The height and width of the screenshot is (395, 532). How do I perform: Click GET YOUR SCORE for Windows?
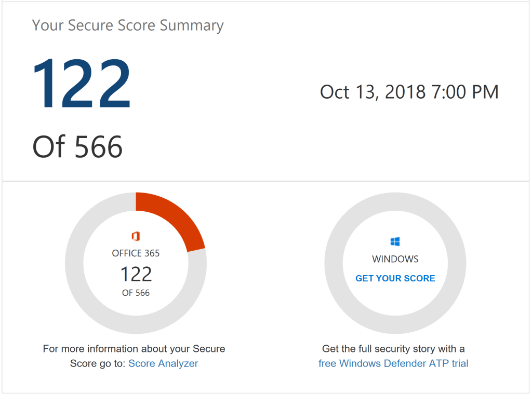pos(395,278)
